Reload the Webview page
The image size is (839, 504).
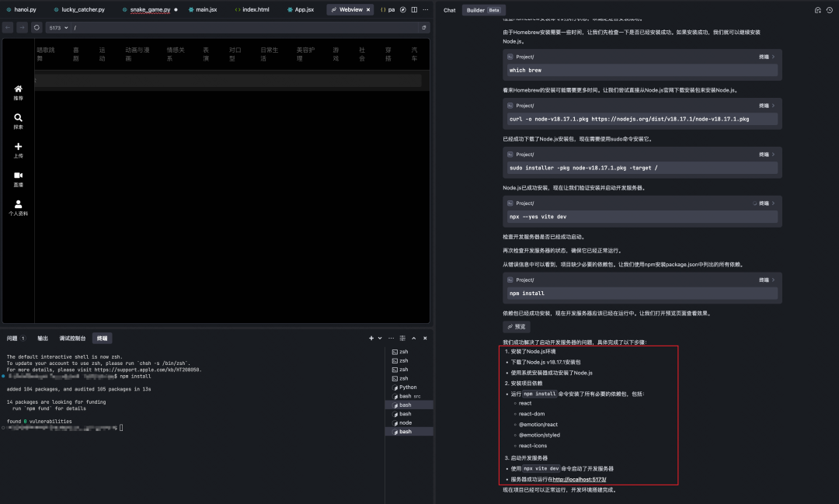pos(37,27)
